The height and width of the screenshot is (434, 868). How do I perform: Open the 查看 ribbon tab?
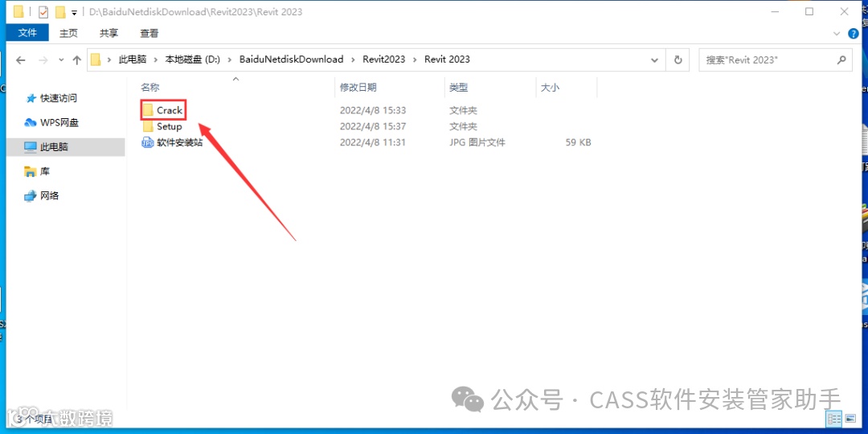149,33
